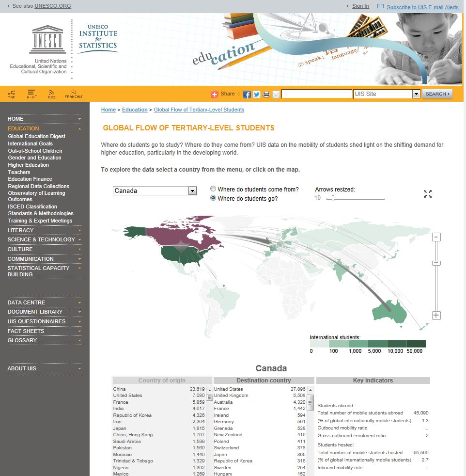Zoom in the map with plus button

(436, 315)
